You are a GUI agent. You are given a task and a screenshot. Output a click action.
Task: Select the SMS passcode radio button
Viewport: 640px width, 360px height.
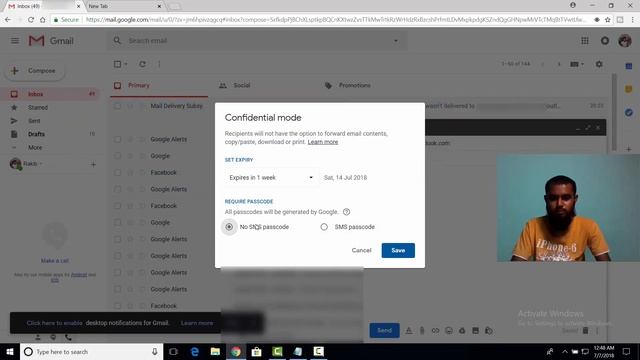pos(324,227)
